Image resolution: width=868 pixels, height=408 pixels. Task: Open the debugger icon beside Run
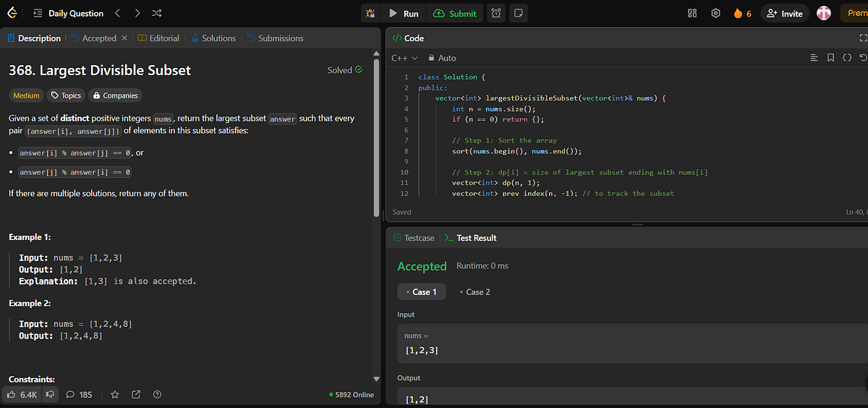370,13
